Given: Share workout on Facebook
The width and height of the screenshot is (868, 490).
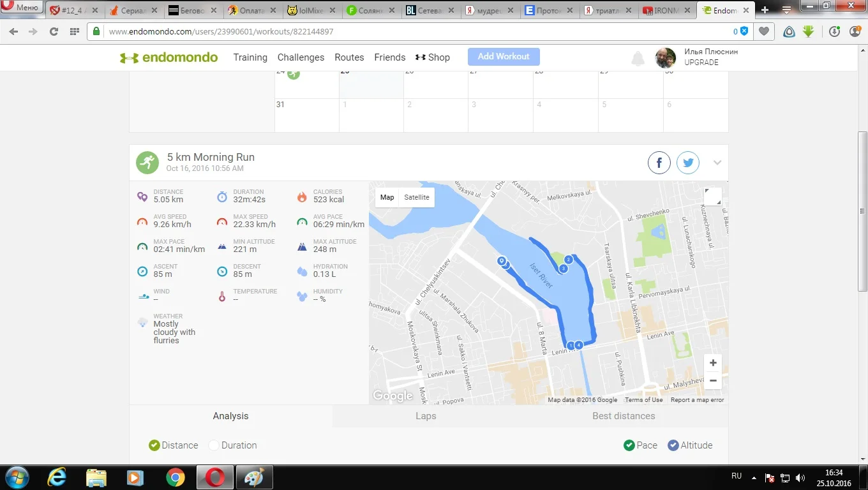Looking at the screenshot, I should (659, 163).
